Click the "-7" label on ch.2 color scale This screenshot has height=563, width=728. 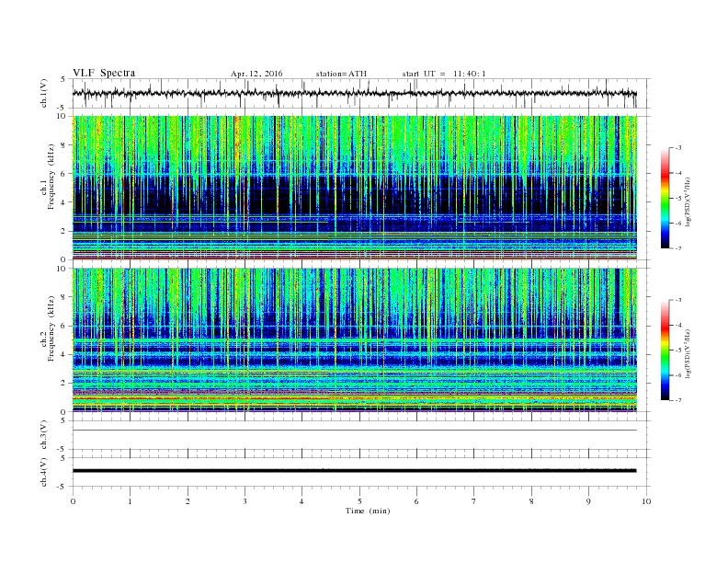click(677, 400)
